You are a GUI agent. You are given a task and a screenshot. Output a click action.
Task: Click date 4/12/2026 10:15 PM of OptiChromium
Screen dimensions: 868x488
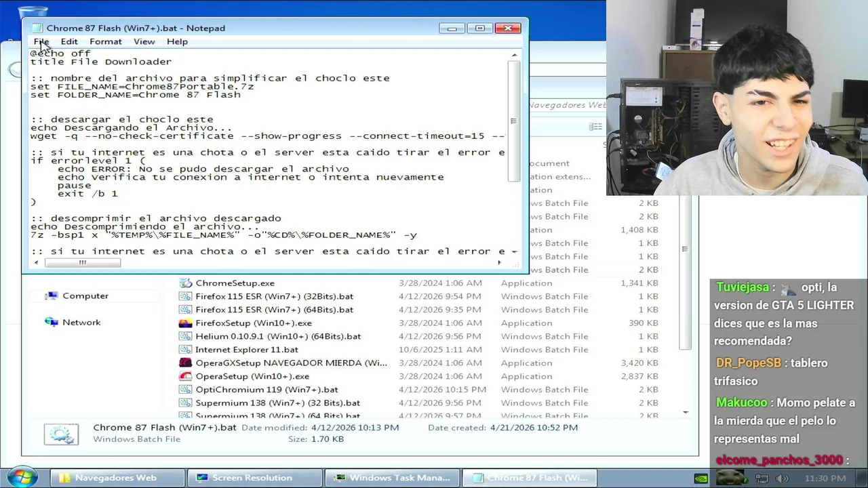(x=442, y=389)
